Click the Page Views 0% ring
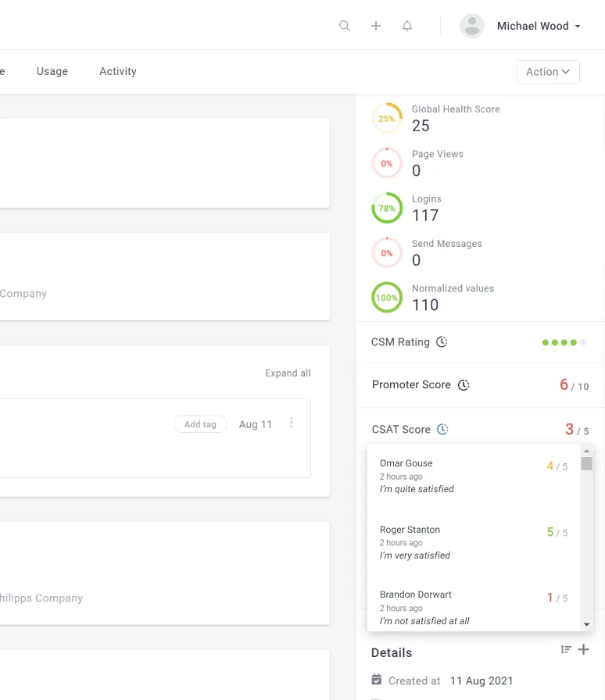605x700 pixels. point(387,163)
